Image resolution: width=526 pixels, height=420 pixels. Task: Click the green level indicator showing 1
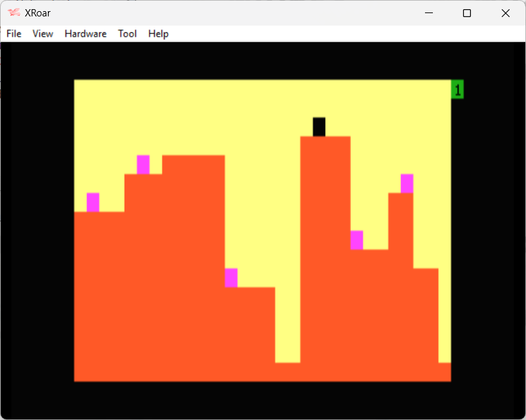[x=457, y=90]
